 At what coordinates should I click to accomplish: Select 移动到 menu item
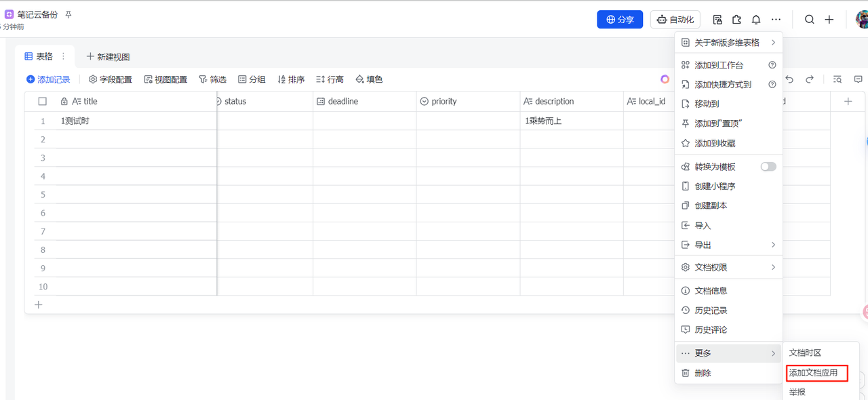point(729,104)
